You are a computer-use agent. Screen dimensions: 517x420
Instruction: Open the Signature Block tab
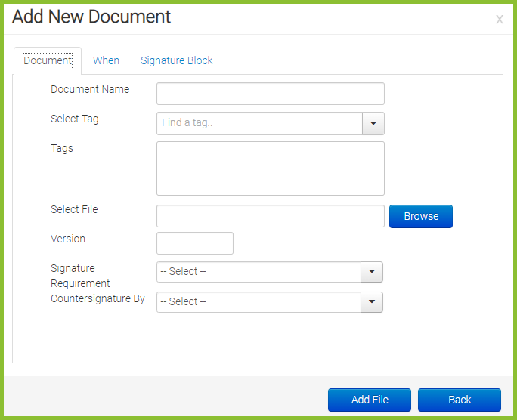(x=176, y=60)
